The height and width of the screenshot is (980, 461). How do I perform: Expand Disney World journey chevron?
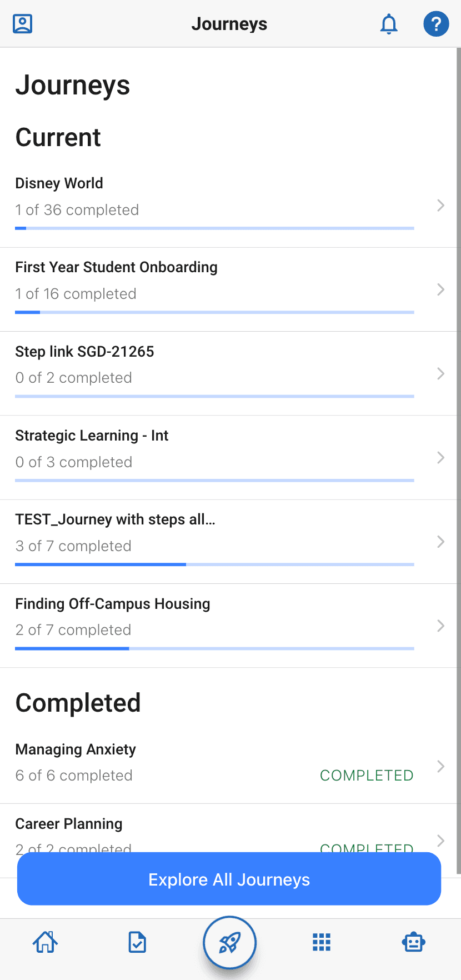coord(440,206)
